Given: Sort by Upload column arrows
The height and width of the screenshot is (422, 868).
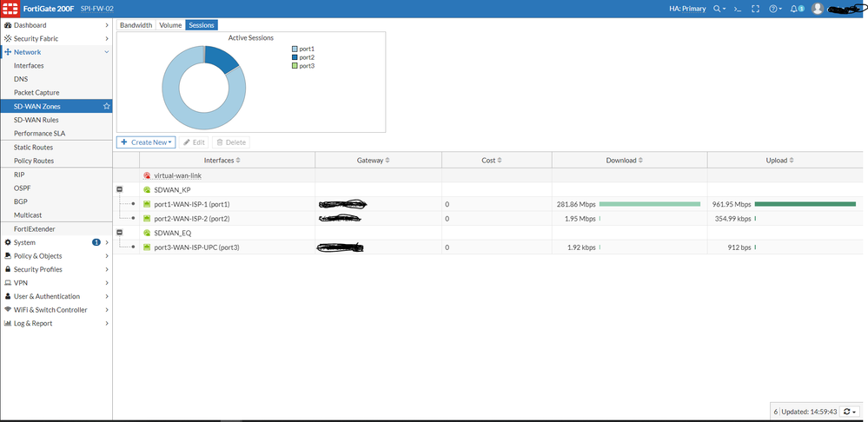Looking at the screenshot, I should 792,161.
